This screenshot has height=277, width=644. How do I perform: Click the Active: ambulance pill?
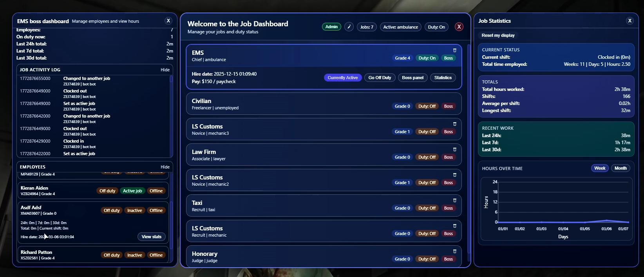pyautogui.click(x=400, y=27)
